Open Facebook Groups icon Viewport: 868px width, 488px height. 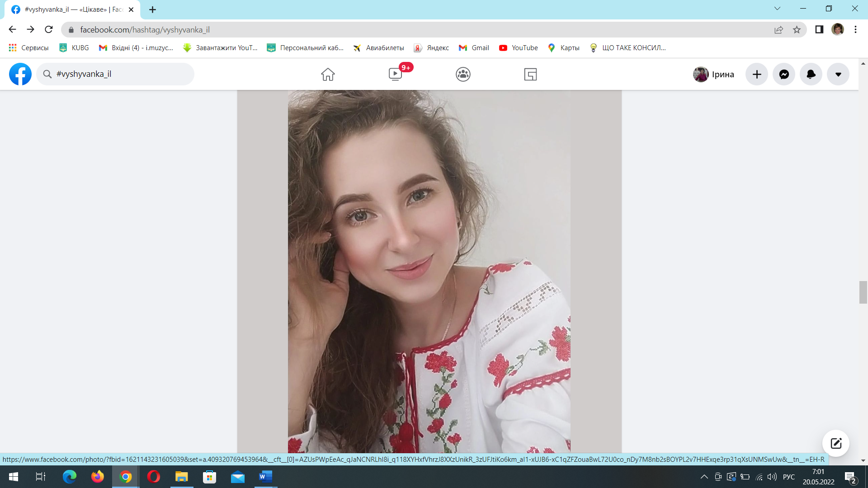coord(463,74)
